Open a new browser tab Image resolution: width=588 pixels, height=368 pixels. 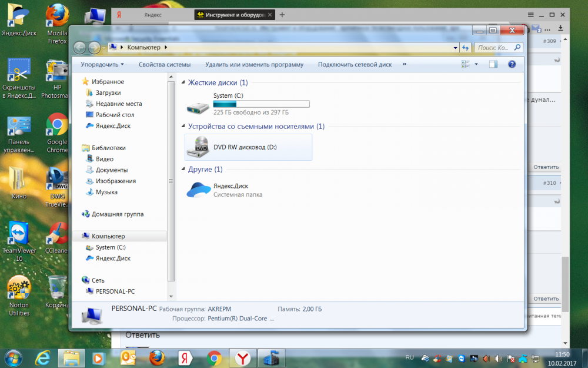[282, 15]
